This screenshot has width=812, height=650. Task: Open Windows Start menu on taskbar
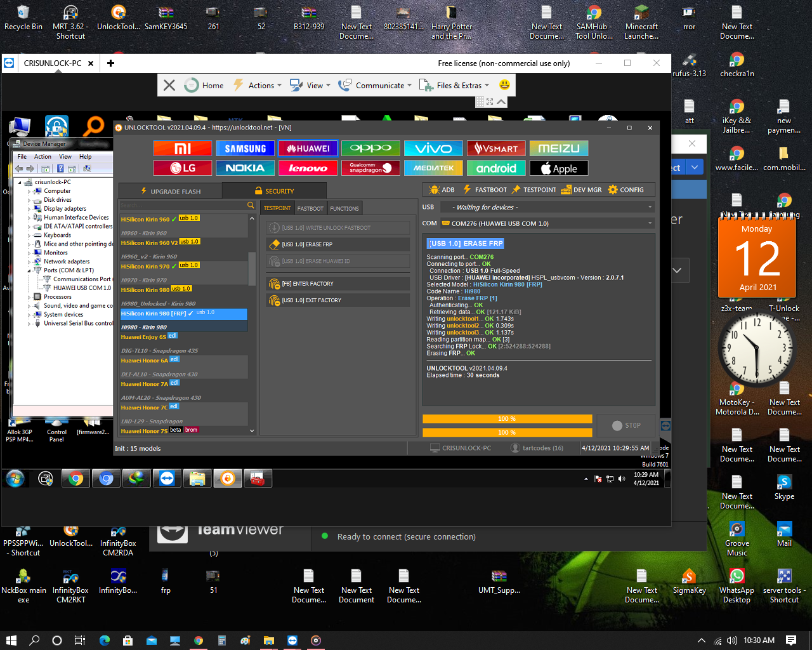pyautogui.click(x=11, y=640)
